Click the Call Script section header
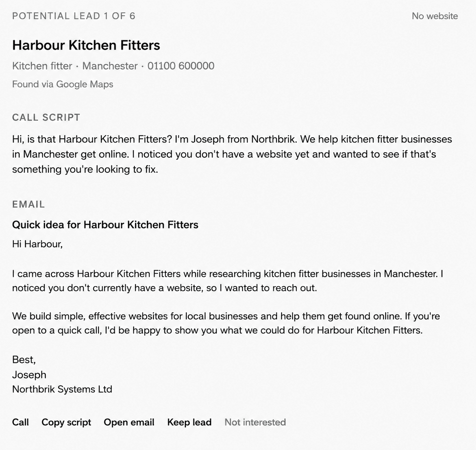 (x=46, y=117)
